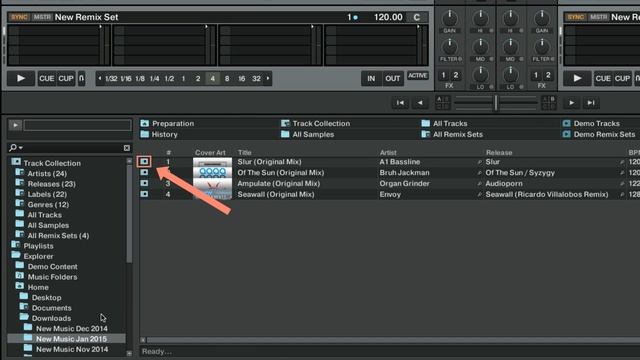Click the crossfader handle
This screenshot has height=360, width=640.
click(x=496, y=103)
